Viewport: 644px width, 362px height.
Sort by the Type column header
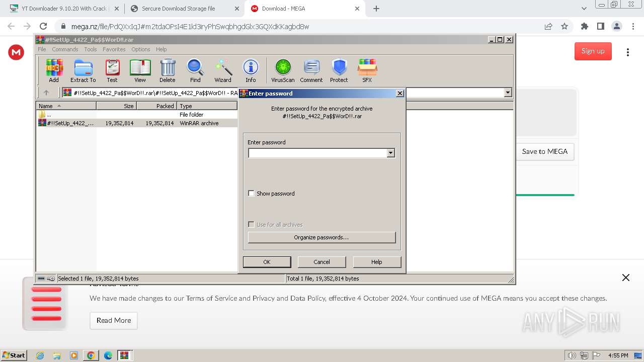tap(207, 106)
